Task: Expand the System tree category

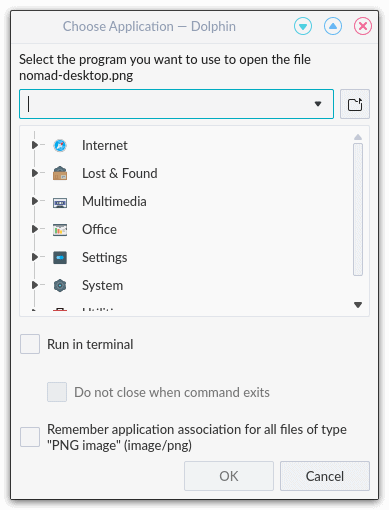Action: pyautogui.click(x=34, y=285)
